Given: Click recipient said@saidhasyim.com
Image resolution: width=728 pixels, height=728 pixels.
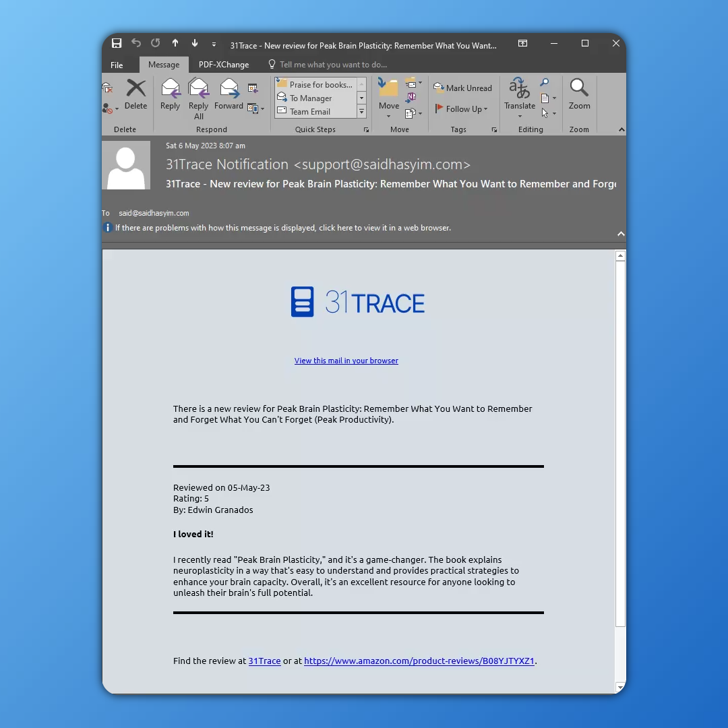Looking at the screenshot, I should tap(154, 213).
